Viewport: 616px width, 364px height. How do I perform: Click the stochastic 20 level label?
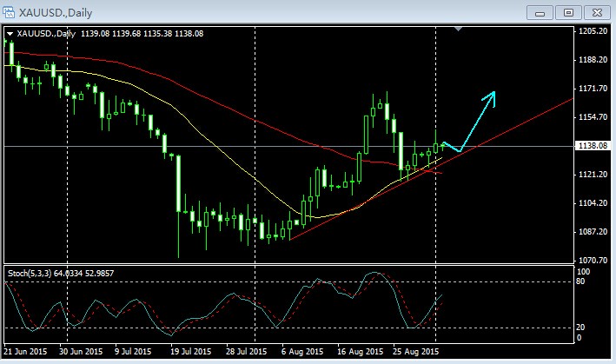pyautogui.click(x=580, y=328)
